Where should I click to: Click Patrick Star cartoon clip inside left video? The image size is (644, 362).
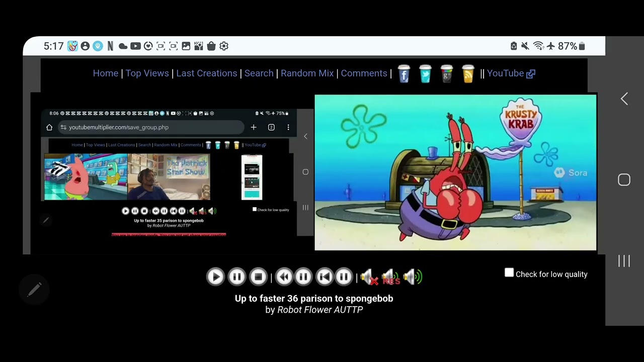(x=86, y=177)
